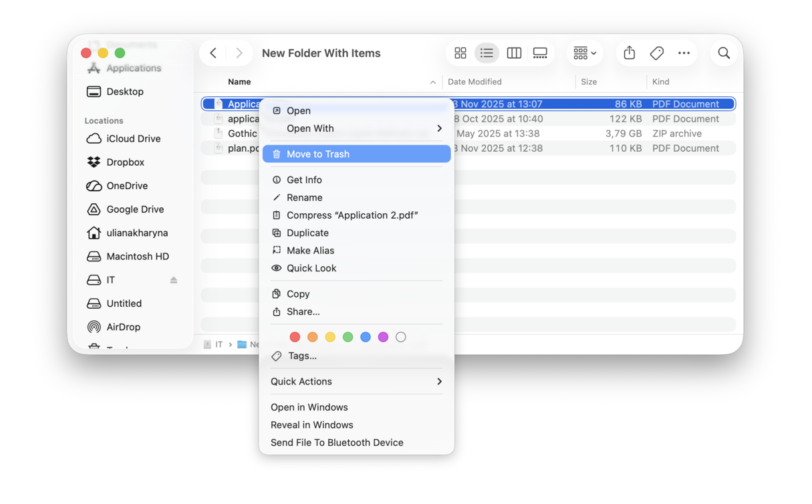Select AirDrop in the sidebar

coord(124,327)
